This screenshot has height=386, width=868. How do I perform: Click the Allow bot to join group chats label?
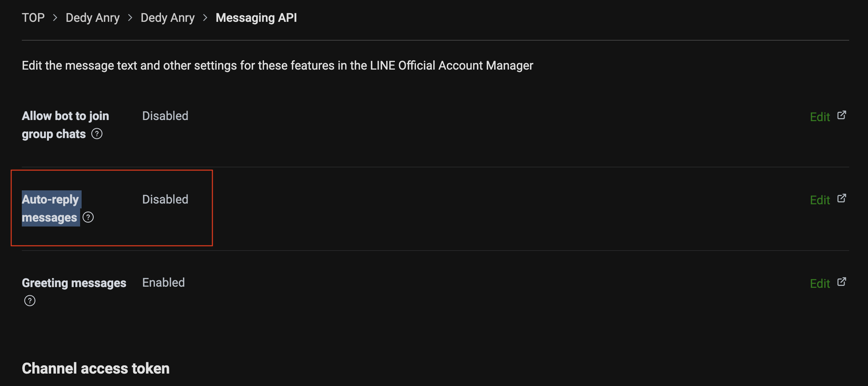[65, 125]
